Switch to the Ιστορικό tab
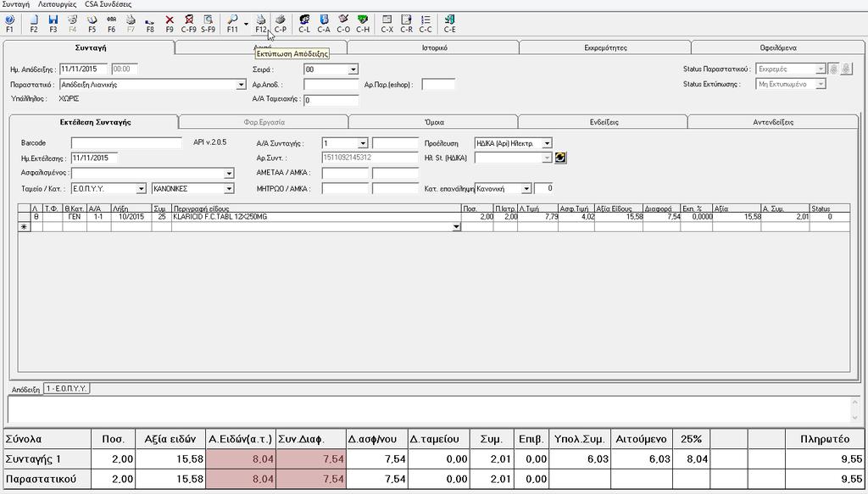 click(x=435, y=47)
